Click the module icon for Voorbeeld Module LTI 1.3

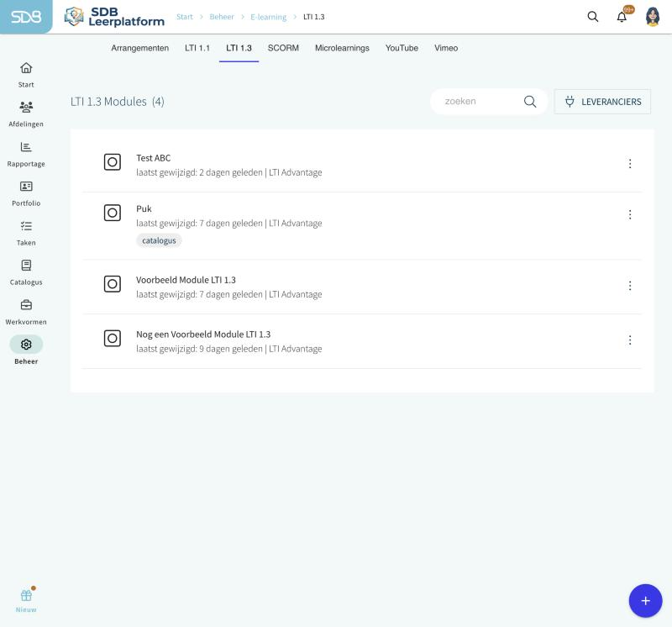click(x=113, y=284)
